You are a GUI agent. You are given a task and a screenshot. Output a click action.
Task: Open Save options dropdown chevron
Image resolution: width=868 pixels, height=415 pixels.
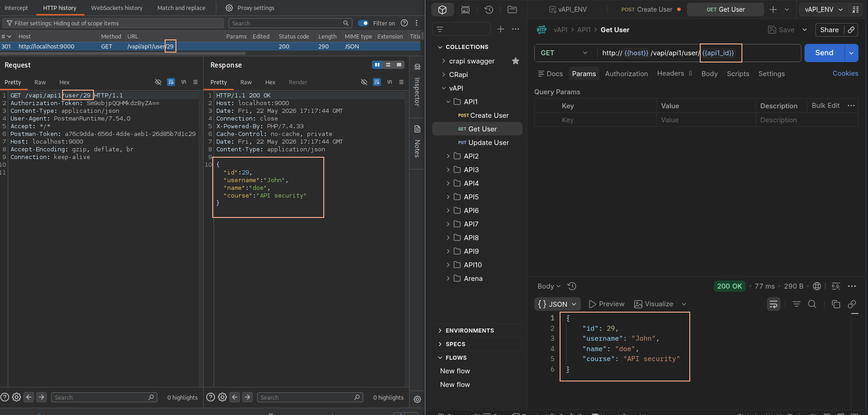click(x=805, y=30)
